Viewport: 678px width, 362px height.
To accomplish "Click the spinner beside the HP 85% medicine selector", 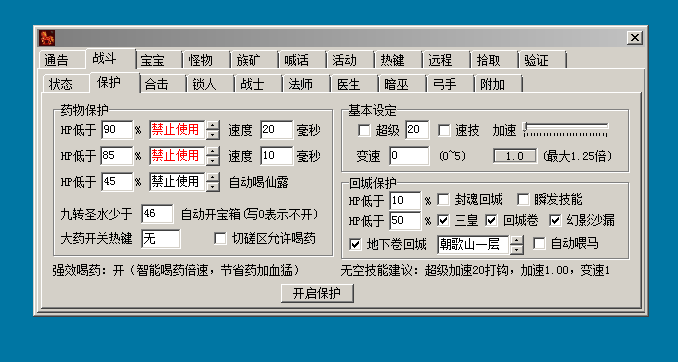I will pos(212,156).
